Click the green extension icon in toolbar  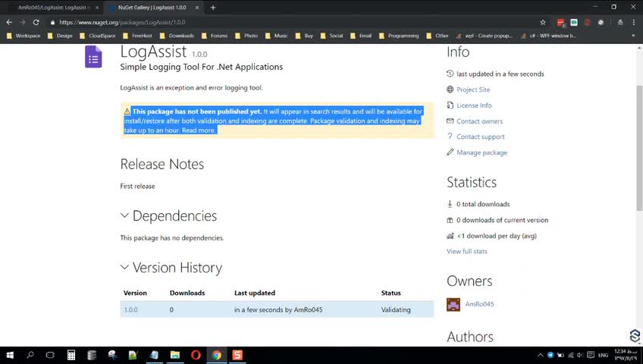(x=574, y=22)
